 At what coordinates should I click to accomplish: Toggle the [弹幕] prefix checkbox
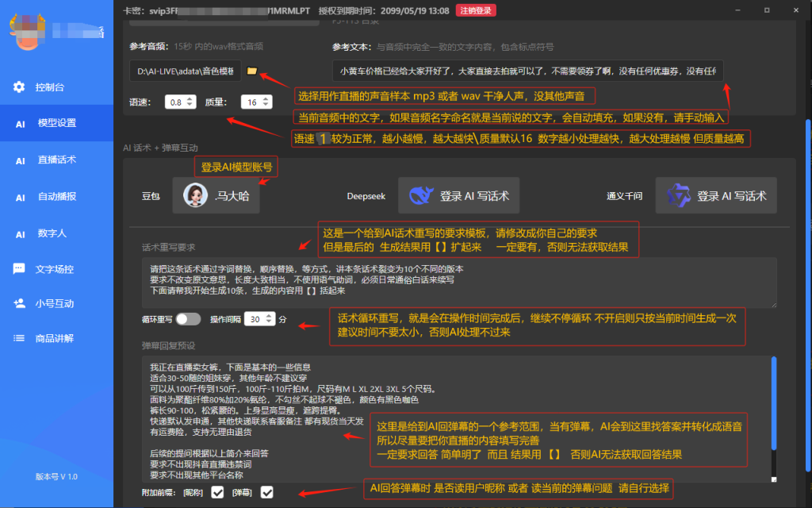tap(266, 492)
